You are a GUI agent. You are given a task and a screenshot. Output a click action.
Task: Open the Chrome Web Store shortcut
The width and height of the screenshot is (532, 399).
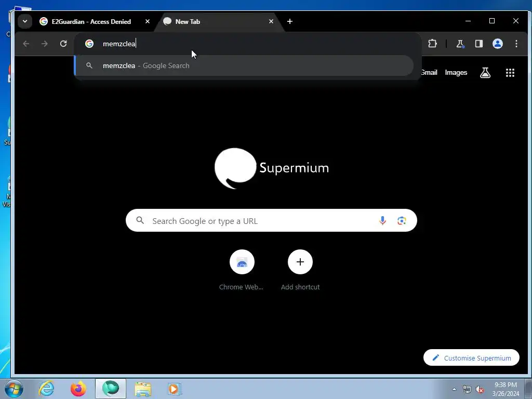click(x=242, y=270)
